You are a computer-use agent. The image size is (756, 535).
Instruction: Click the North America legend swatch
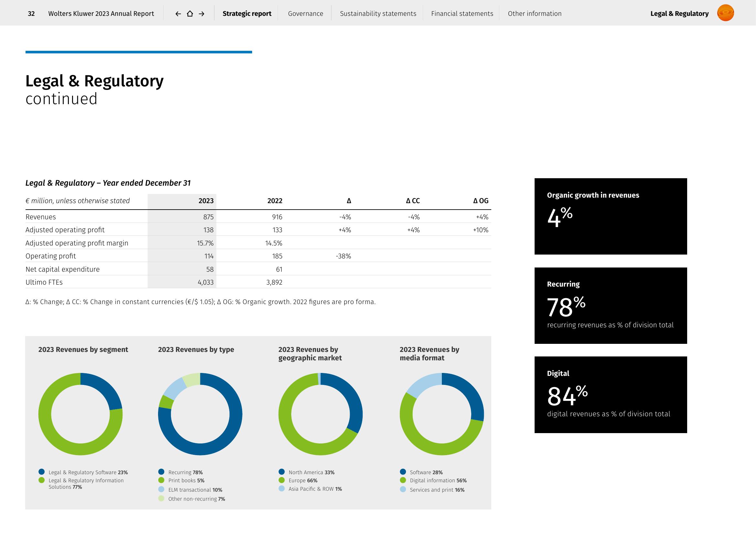coord(282,472)
